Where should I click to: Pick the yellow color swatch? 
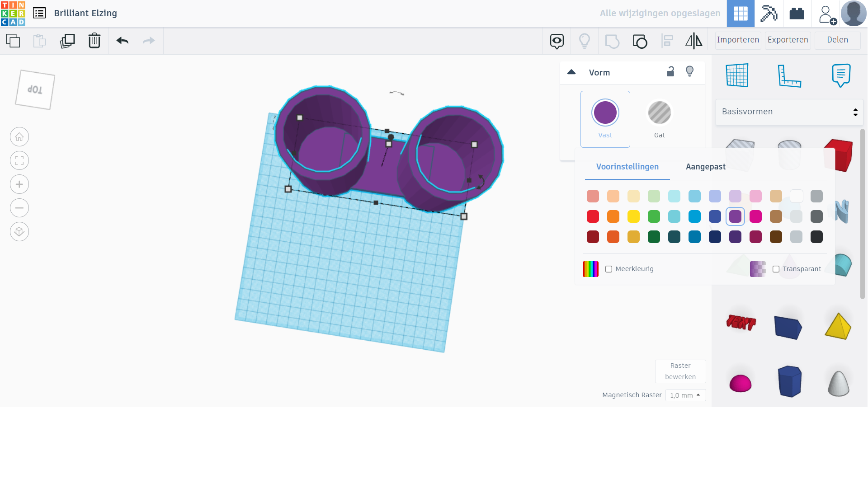[633, 217]
